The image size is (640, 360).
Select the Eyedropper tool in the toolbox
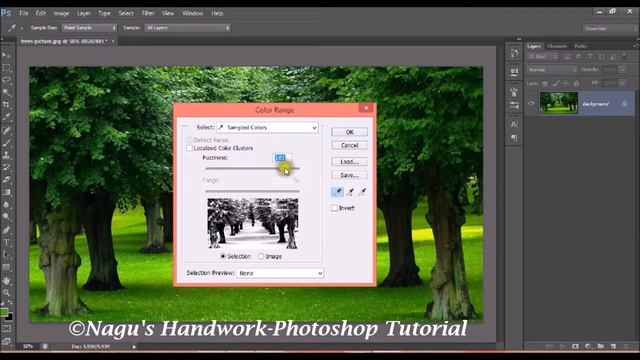tap(7, 118)
